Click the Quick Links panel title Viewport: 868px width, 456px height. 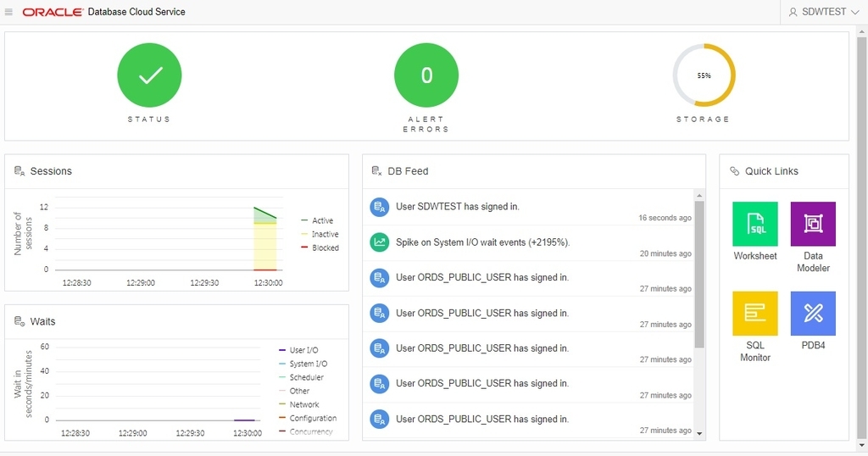coord(771,171)
